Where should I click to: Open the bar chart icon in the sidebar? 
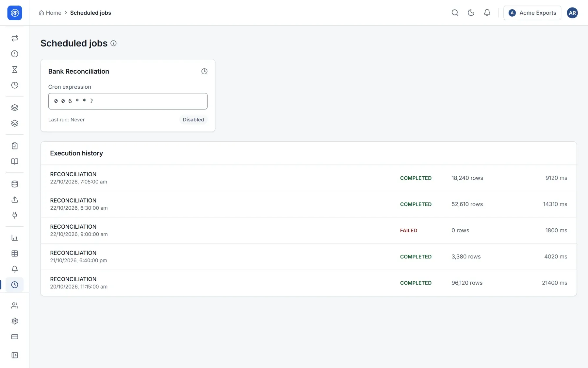point(15,238)
